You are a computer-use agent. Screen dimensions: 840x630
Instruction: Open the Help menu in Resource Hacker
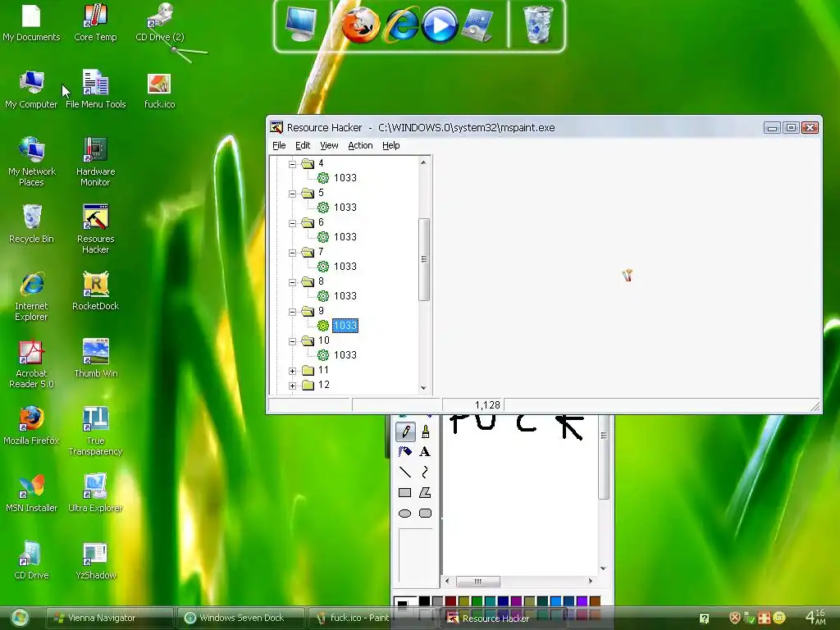[391, 145]
